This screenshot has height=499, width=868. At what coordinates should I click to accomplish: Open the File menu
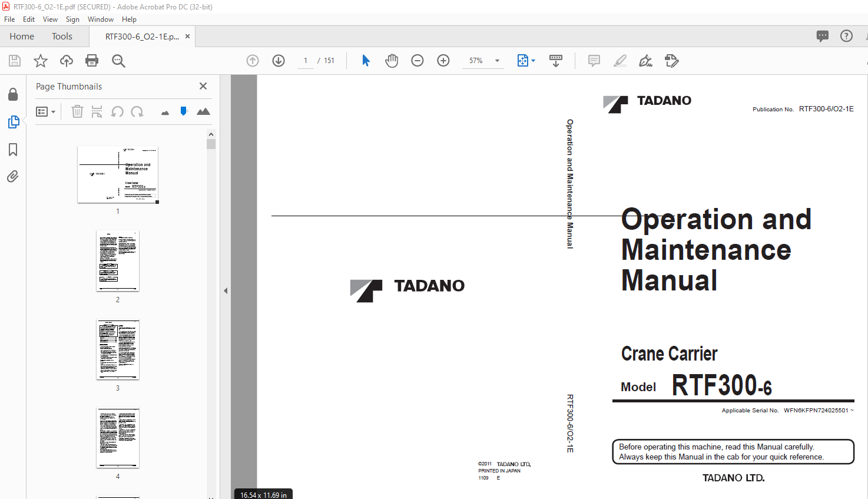(x=9, y=19)
